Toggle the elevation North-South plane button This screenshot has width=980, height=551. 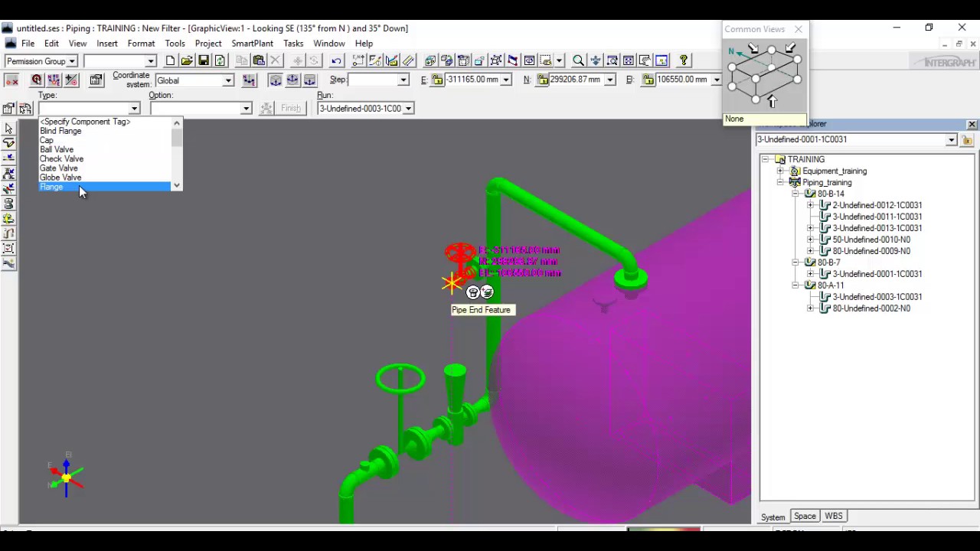[x=309, y=80]
